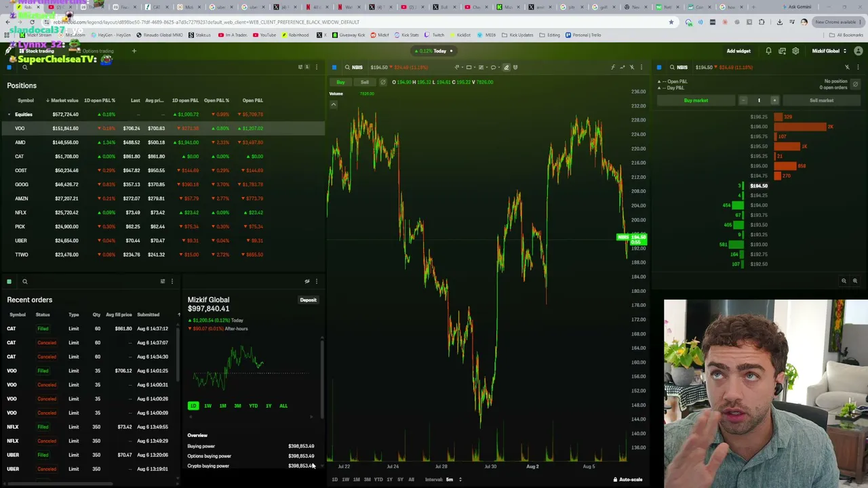Click the chart comparison line icon
Viewport: 868px width, 488px height.
coord(623,67)
